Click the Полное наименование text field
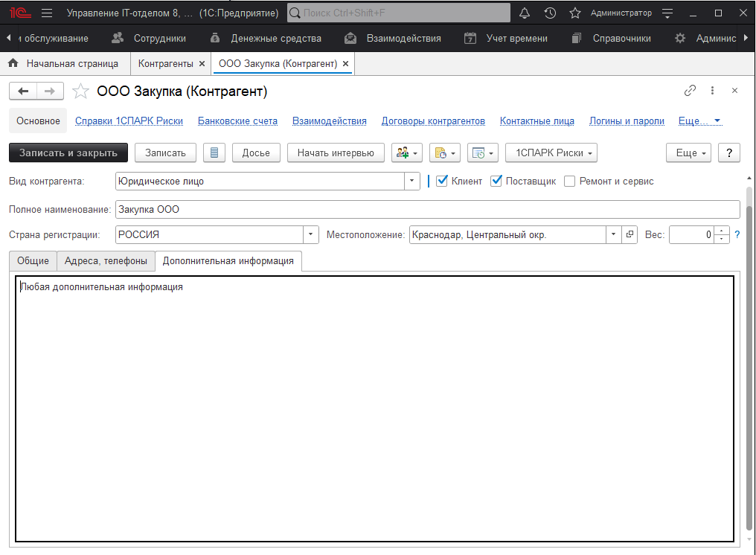The height and width of the screenshot is (555, 756). pyautogui.click(x=427, y=209)
